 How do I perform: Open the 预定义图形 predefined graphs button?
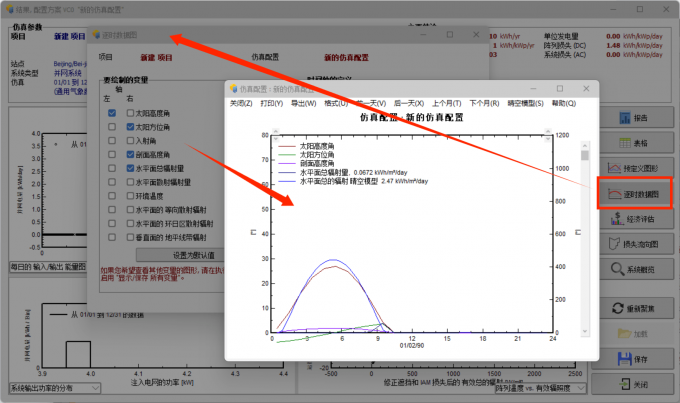(634, 168)
